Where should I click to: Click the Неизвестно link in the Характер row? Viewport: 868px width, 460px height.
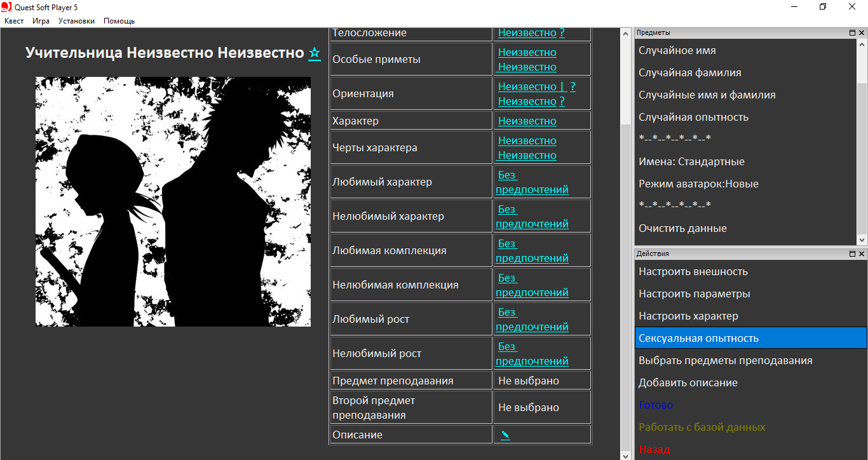point(527,121)
